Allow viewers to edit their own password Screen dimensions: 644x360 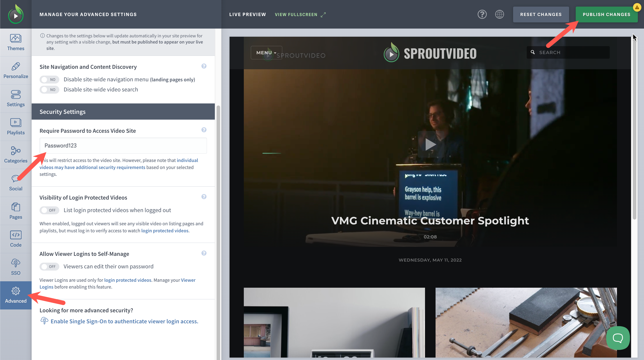[x=49, y=266]
